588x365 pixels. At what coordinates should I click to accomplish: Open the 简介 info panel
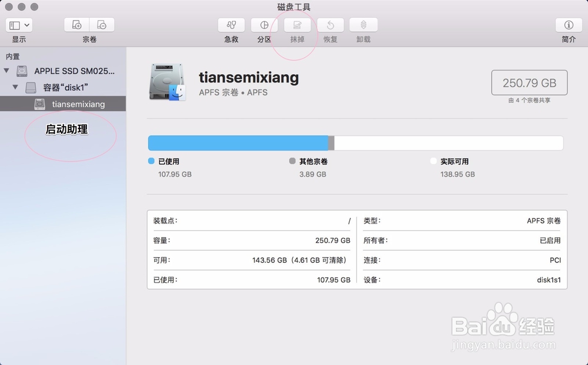(x=568, y=25)
